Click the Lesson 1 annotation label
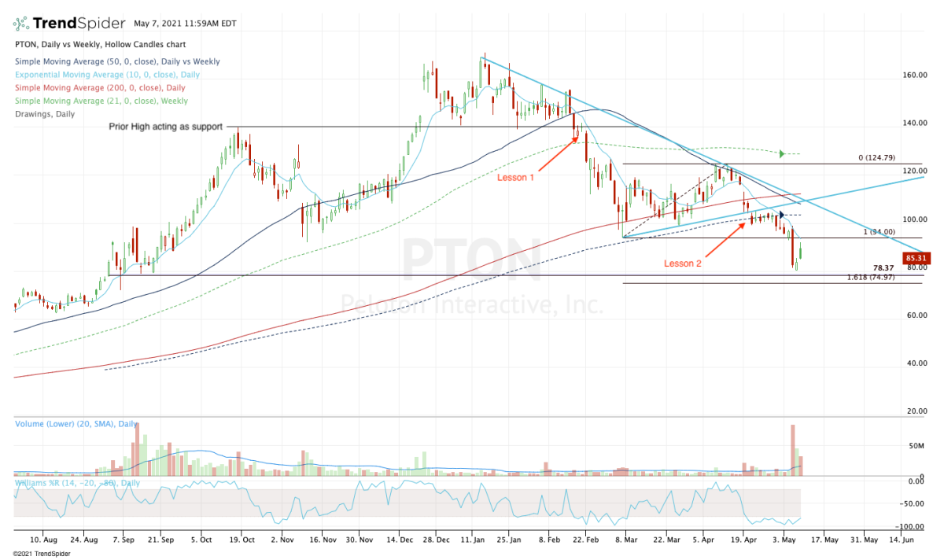The width and height of the screenshot is (944, 560). pos(516,178)
